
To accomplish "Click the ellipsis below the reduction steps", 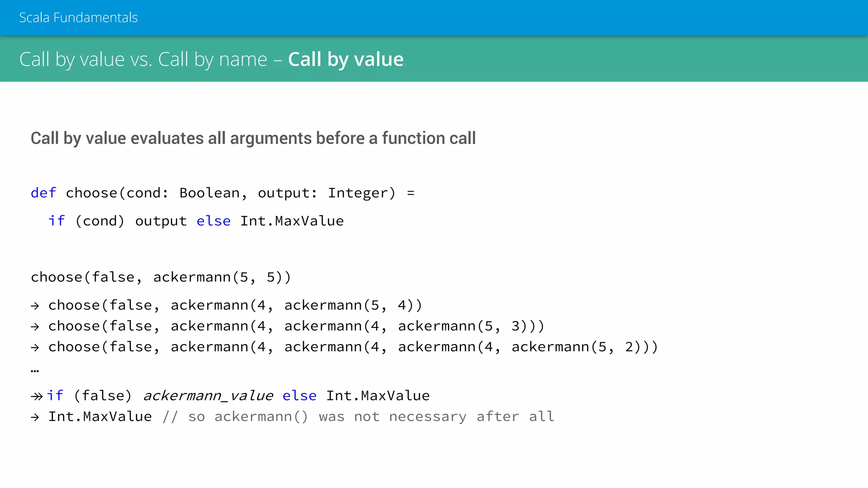I will coord(35,371).
